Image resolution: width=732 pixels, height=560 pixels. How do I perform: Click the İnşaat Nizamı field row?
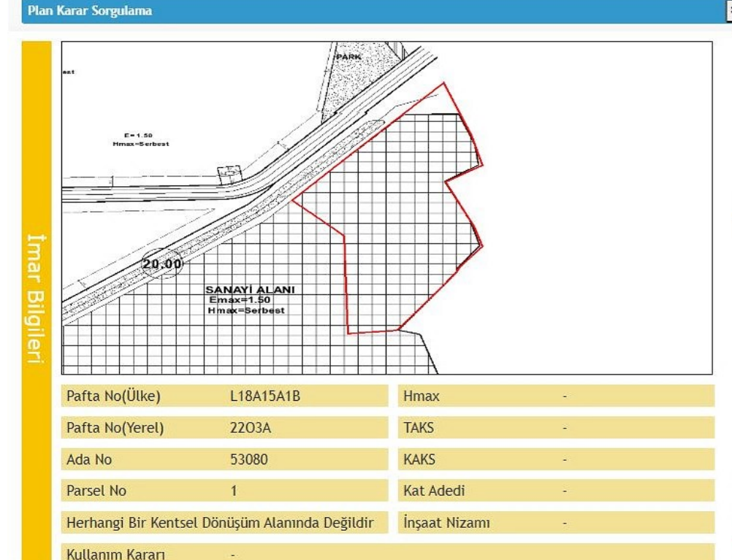point(556,523)
